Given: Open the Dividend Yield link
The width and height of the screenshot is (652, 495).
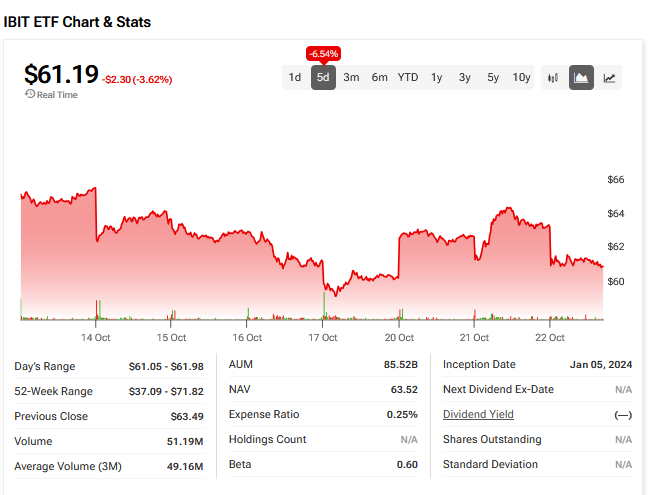Looking at the screenshot, I should pos(478,415).
